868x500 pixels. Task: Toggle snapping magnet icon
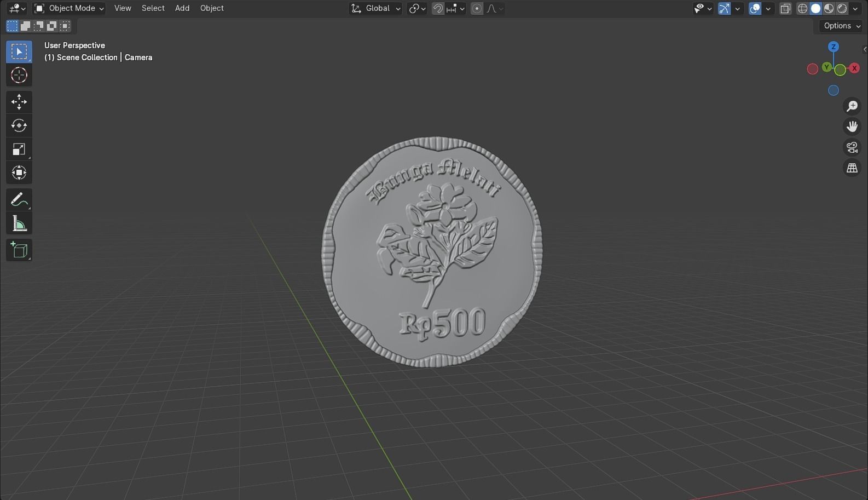click(438, 8)
